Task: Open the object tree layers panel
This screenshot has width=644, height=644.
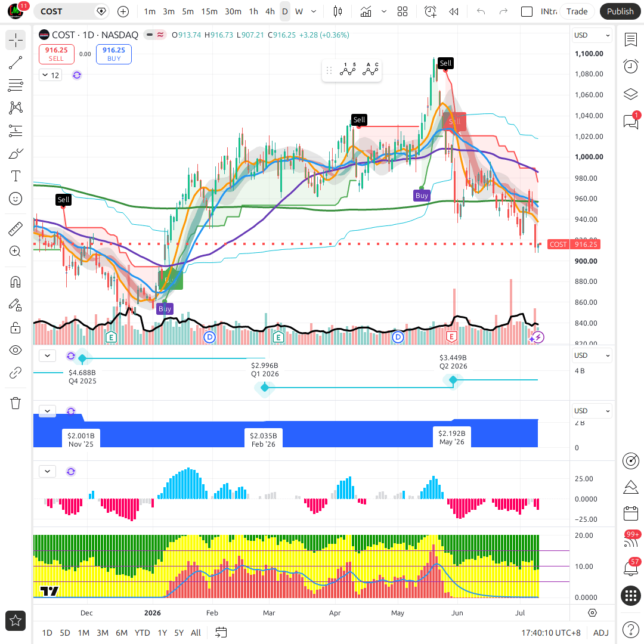Action: pos(631,94)
